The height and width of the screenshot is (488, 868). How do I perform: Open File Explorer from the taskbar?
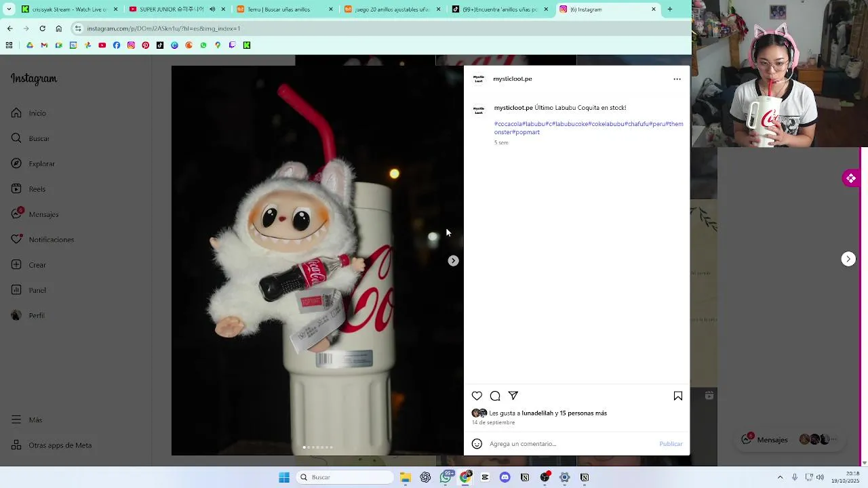click(406, 478)
